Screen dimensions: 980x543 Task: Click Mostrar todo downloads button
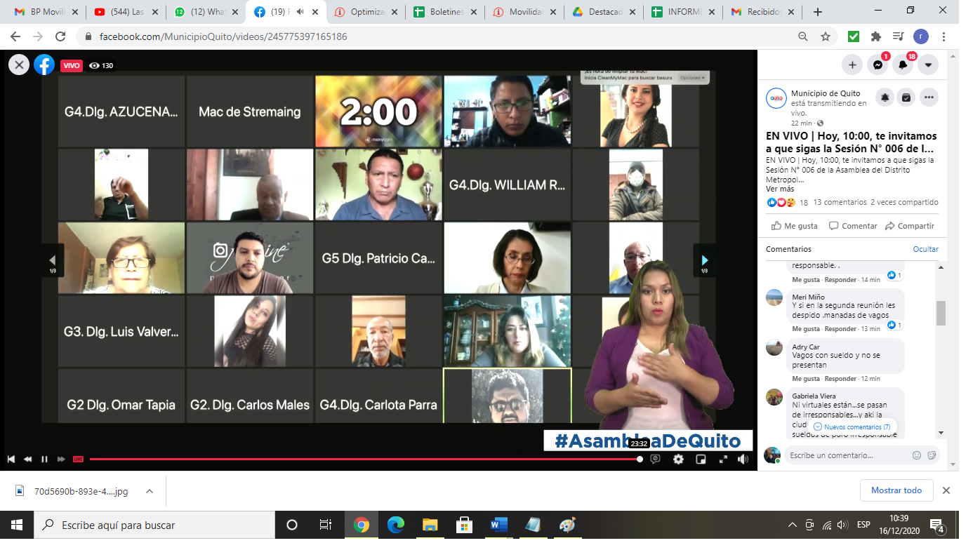click(x=896, y=490)
